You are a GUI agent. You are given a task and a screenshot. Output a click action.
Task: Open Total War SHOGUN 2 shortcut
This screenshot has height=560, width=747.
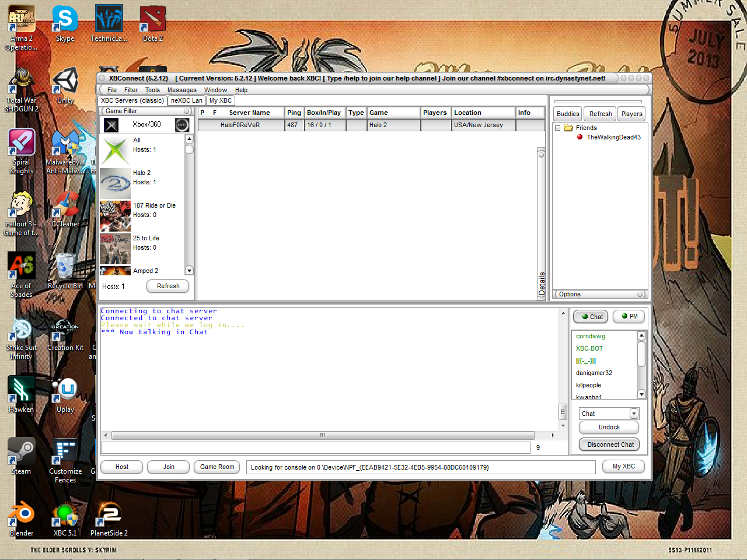point(22,90)
